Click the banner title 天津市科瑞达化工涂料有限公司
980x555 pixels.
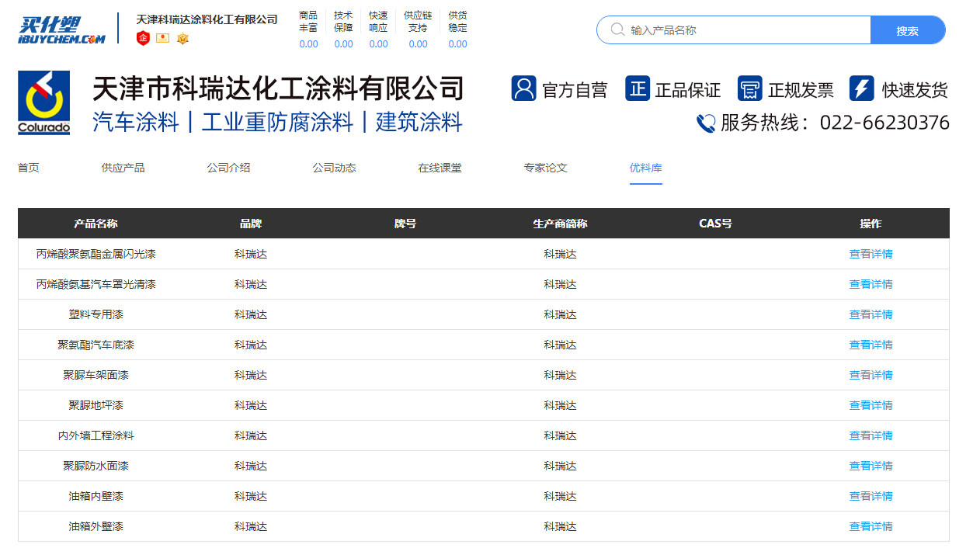(x=278, y=88)
